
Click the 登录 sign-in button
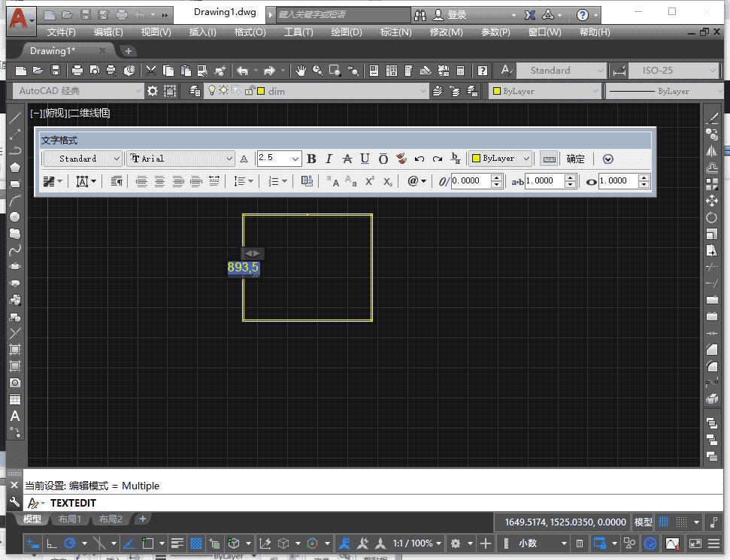[x=450, y=15]
